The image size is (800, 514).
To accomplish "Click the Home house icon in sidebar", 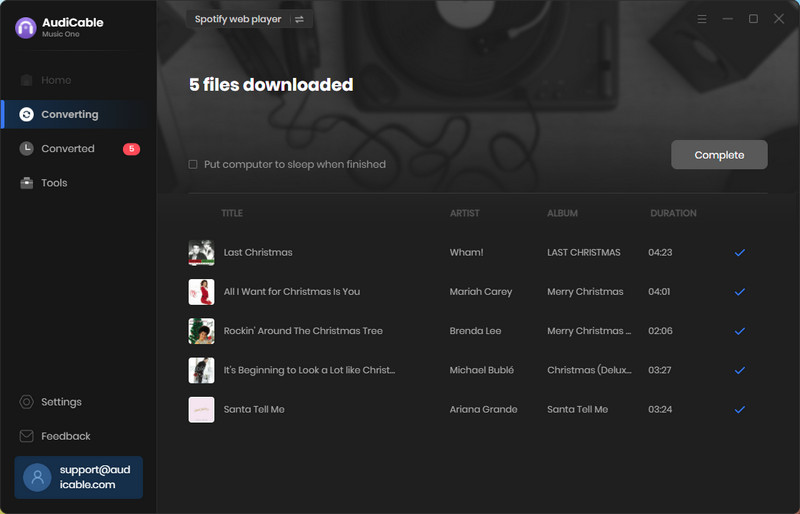I will tap(27, 80).
